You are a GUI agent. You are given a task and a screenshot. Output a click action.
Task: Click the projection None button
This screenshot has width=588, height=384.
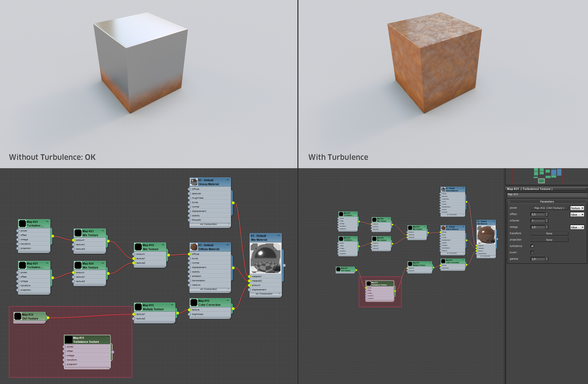pyautogui.click(x=549, y=240)
